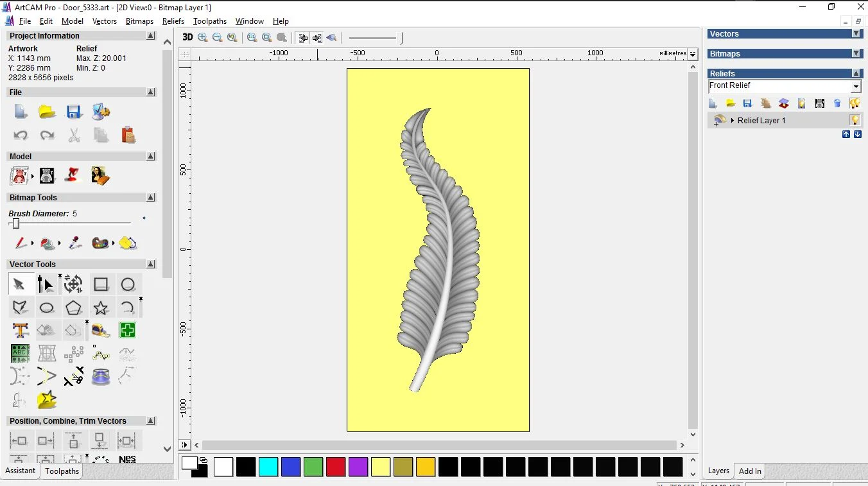Screen dimensions: 868x486
Task: Select the Create Ellipse vector tool
Action: pyautogui.click(x=47, y=308)
